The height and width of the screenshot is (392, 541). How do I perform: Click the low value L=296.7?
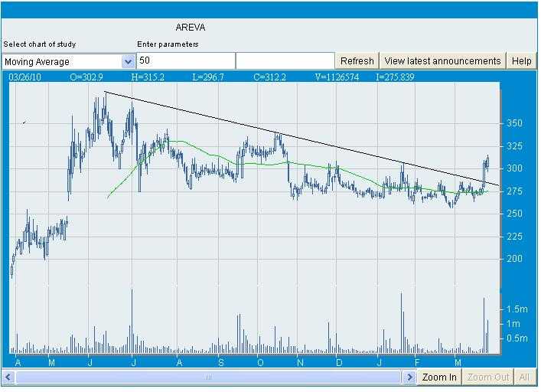pos(208,77)
